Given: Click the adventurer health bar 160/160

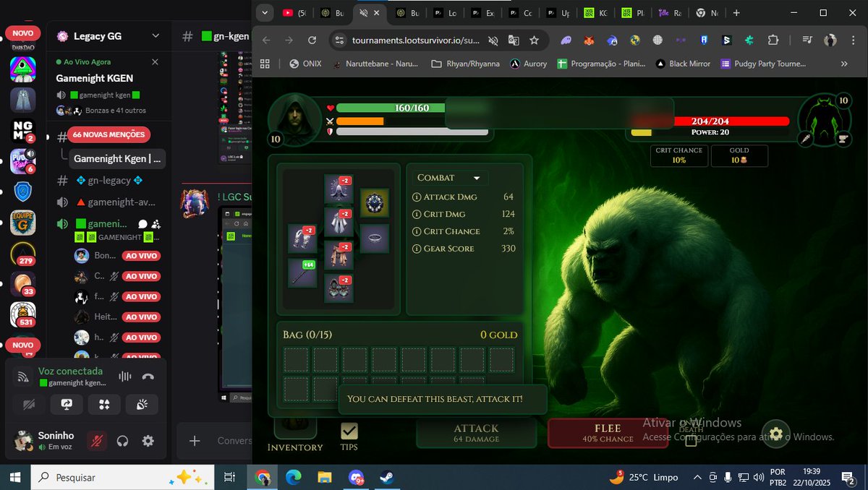Looking at the screenshot, I should point(412,108).
